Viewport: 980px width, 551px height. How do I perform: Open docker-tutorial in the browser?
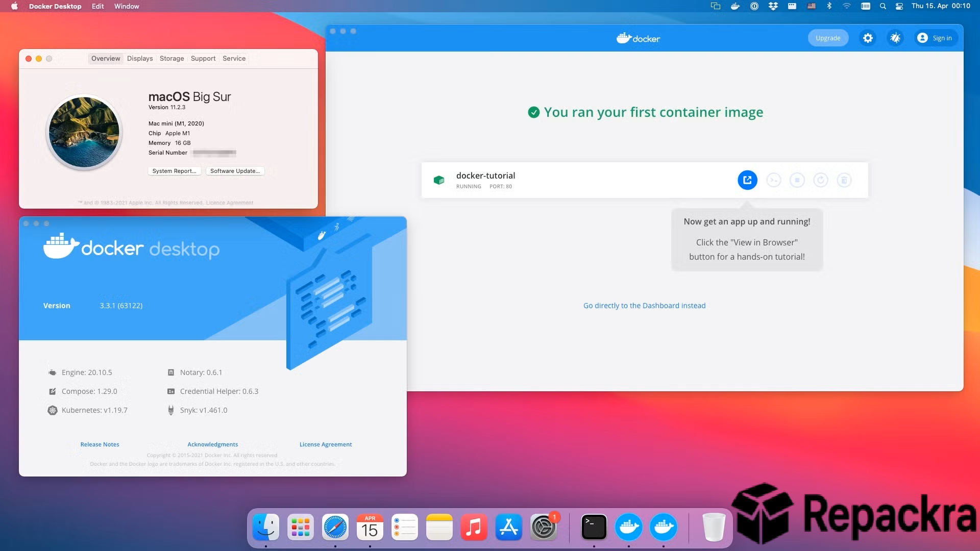[x=747, y=180]
